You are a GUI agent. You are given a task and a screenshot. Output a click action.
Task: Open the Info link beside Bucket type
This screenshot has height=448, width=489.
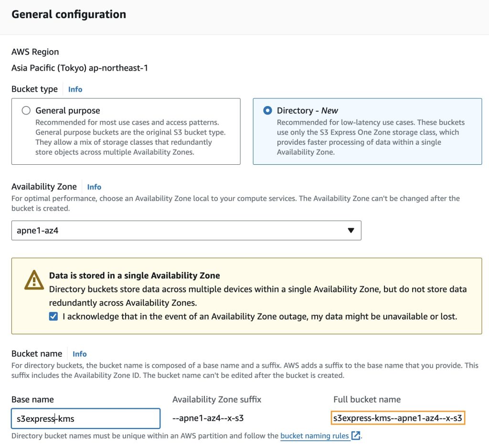click(75, 89)
